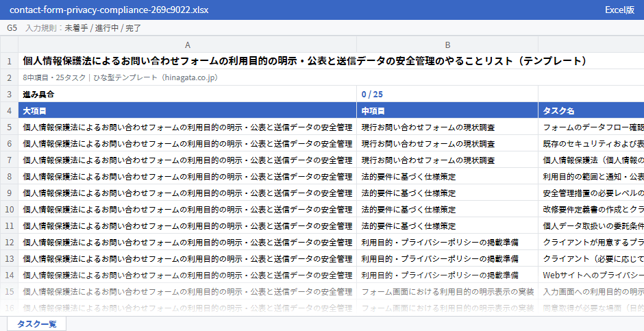Click the Excel版 label in the title bar
The image size is (644, 331).
[619, 10]
